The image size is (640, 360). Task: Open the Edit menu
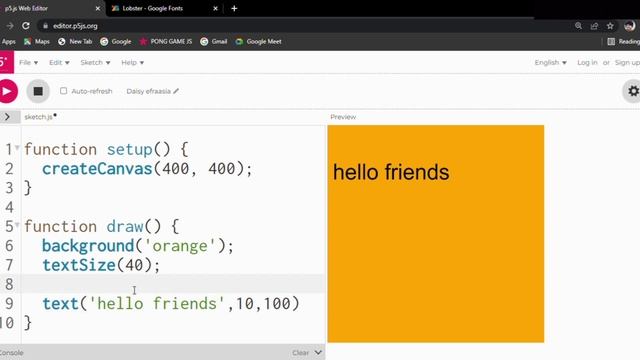coord(59,62)
